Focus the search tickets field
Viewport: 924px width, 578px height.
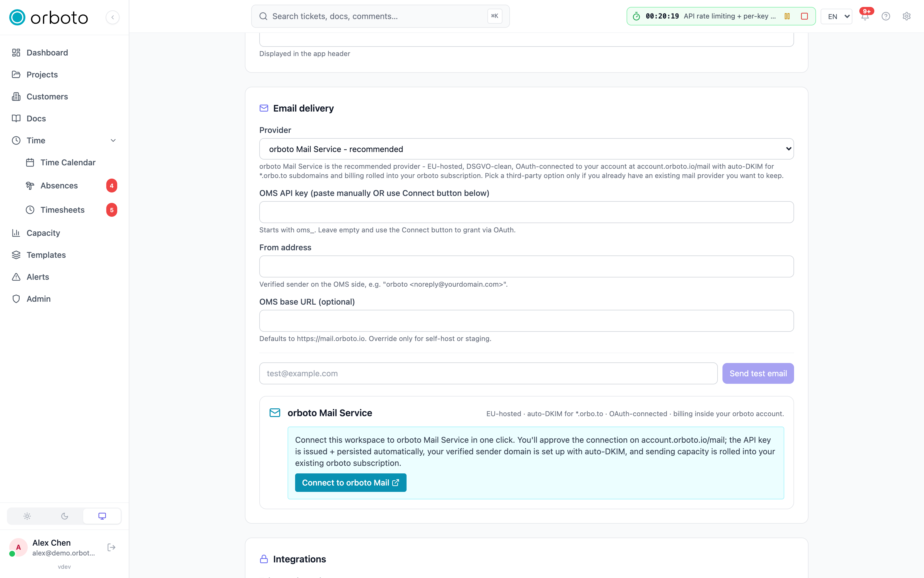pyautogui.click(x=380, y=16)
